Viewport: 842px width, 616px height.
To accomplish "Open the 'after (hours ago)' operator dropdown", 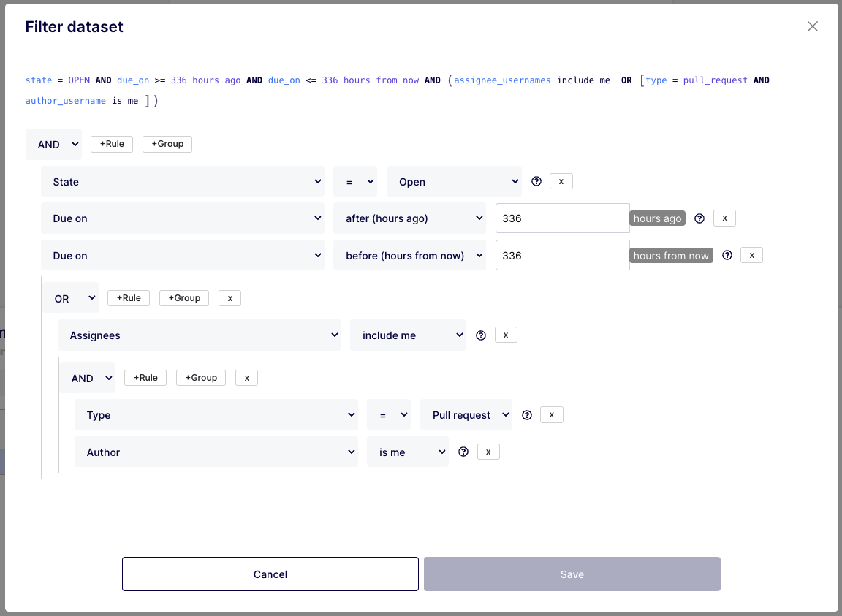I will point(409,218).
